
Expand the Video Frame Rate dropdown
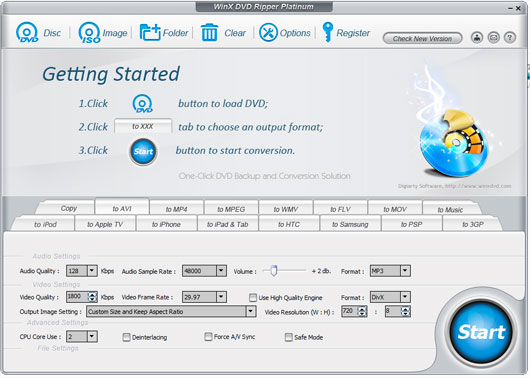pyautogui.click(x=221, y=297)
